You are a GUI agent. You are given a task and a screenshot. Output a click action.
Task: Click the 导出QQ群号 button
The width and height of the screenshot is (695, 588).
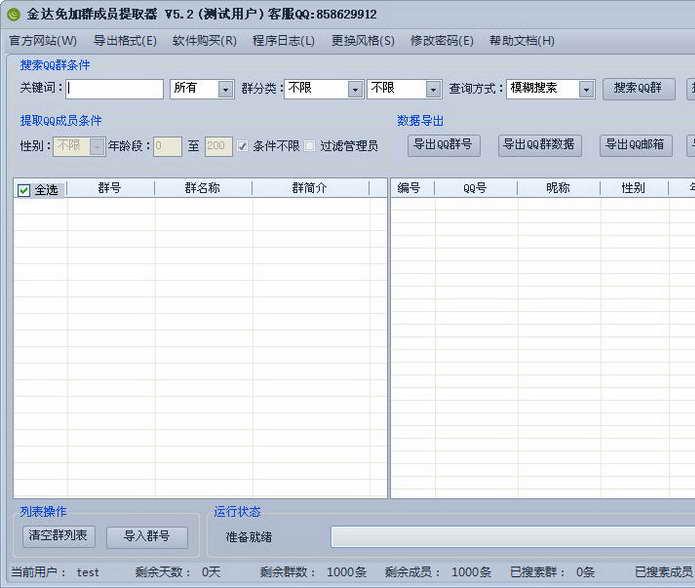click(443, 145)
